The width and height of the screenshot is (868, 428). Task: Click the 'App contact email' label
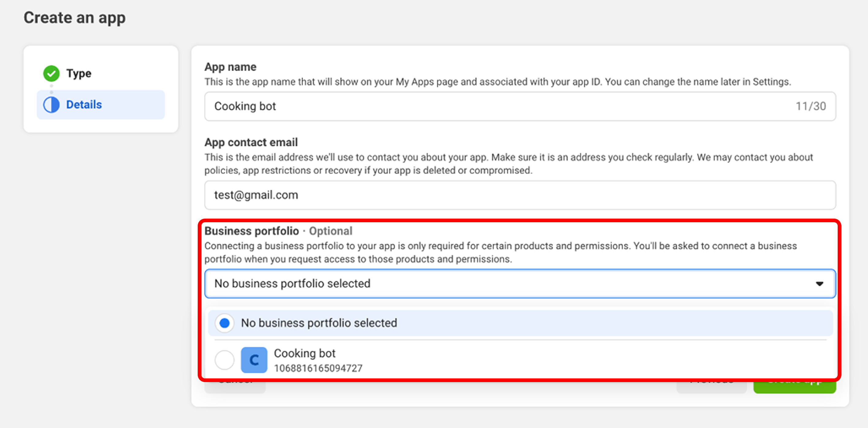tap(251, 142)
